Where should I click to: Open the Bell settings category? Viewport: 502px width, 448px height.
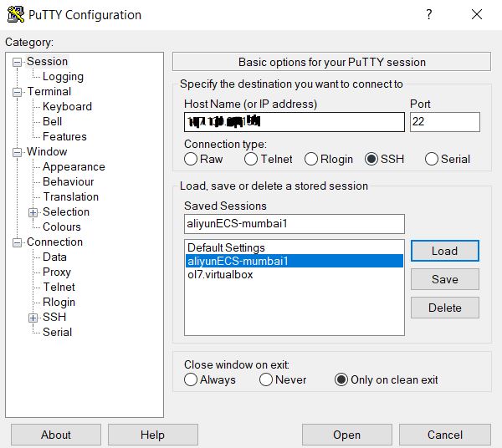[x=52, y=121]
